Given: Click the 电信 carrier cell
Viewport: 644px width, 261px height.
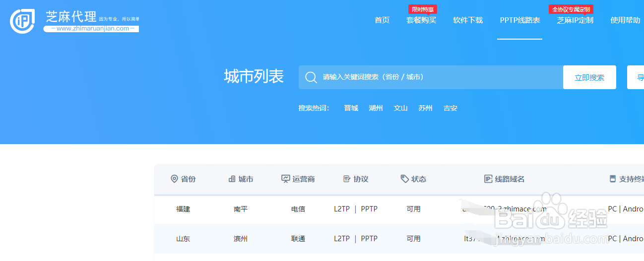Looking at the screenshot, I should pyautogui.click(x=298, y=209).
